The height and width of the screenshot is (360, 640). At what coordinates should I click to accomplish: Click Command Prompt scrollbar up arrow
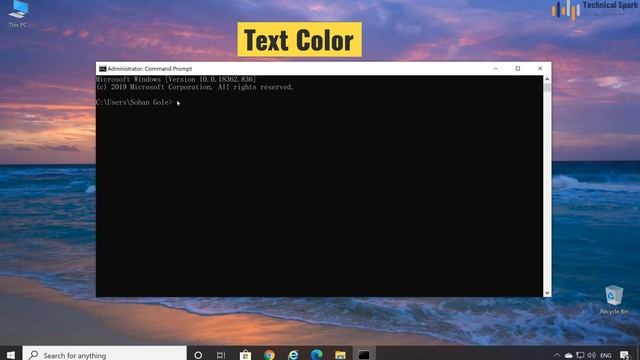tap(547, 79)
